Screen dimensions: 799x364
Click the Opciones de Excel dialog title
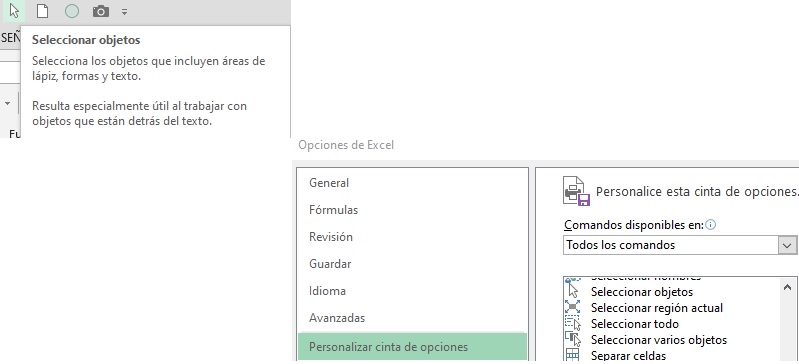(346, 145)
